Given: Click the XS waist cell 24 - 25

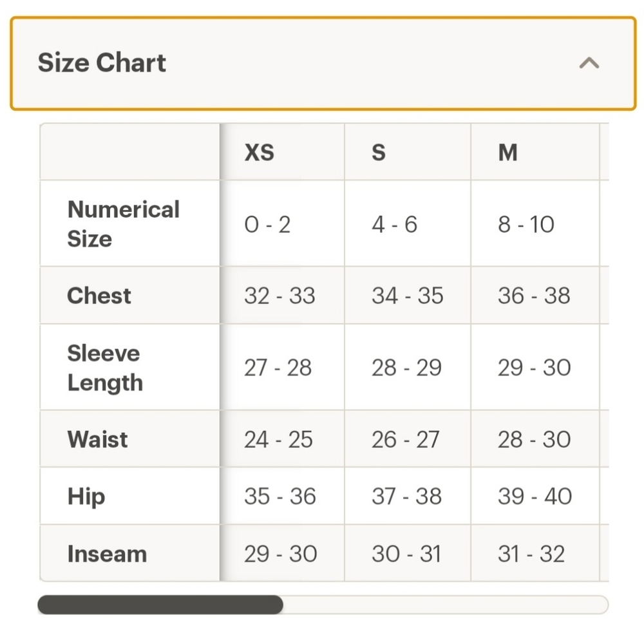Looking at the screenshot, I should (278, 439).
